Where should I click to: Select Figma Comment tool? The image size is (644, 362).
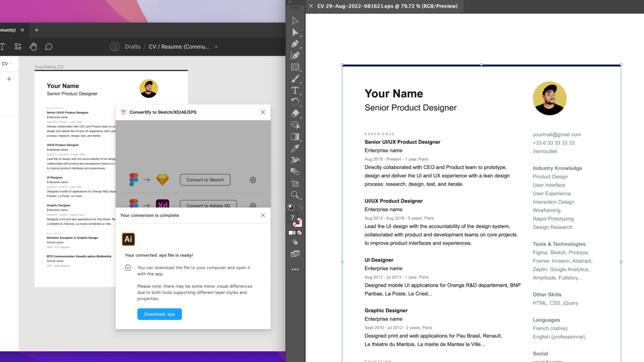pos(48,47)
